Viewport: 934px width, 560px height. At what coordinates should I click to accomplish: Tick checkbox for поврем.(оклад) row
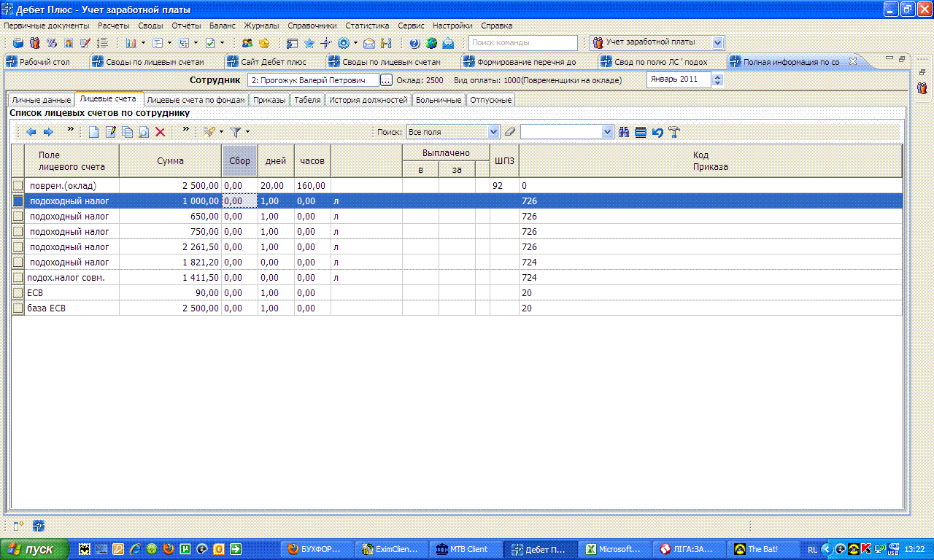tap(18, 186)
